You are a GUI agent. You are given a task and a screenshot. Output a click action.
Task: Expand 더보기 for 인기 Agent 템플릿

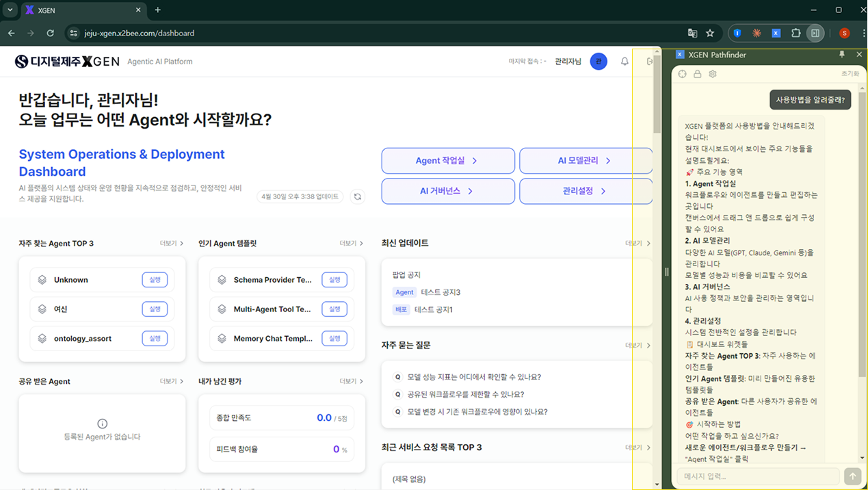(352, 244)
